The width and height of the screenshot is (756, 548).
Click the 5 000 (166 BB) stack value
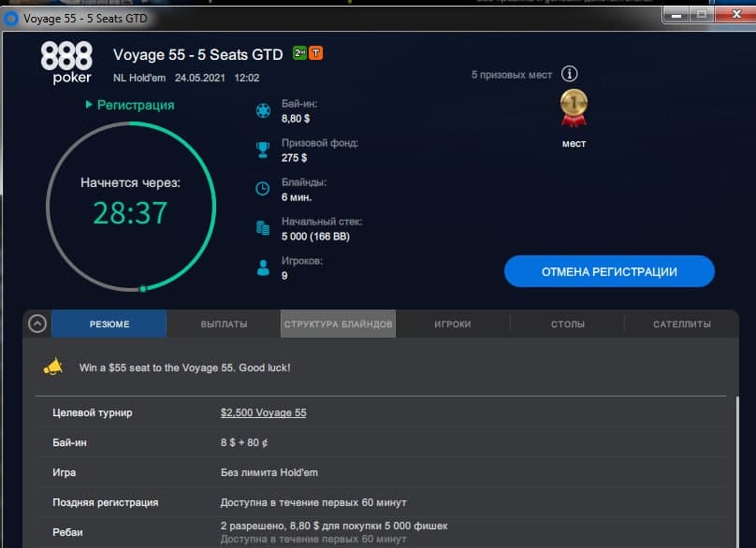[316, 237]
